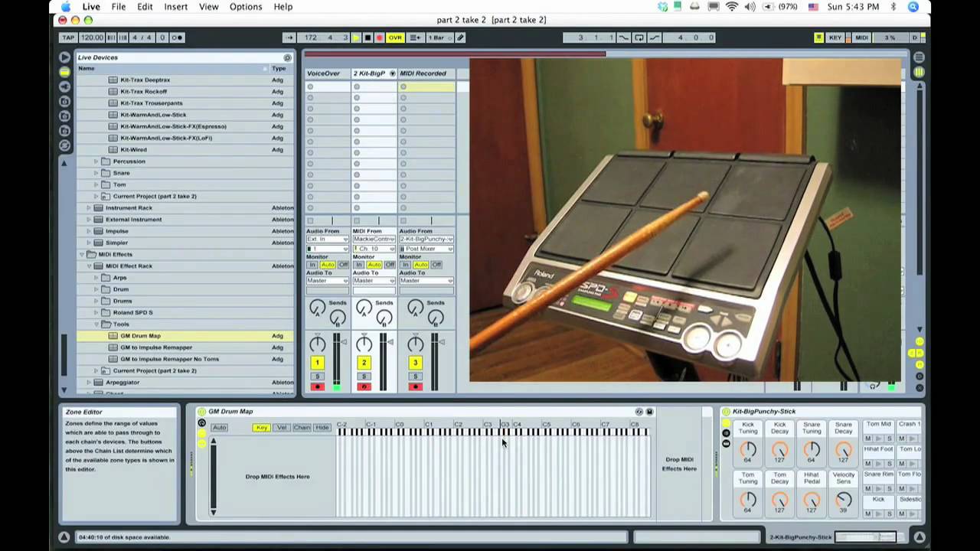980x551 pixels.
Task: Toggle Follow arrow icon in transport
Action: click(289, 37)
